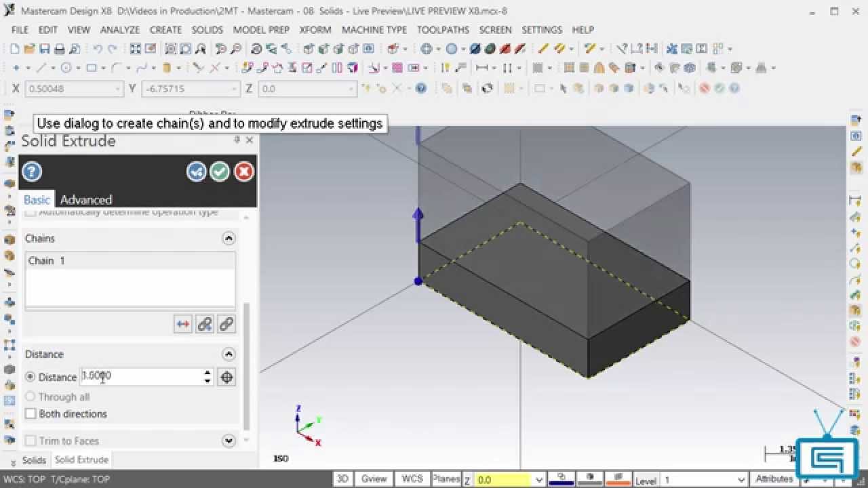Collapse the Chains section
The width and height of the screenshot is (868, 488).
[x=229, y=239]
